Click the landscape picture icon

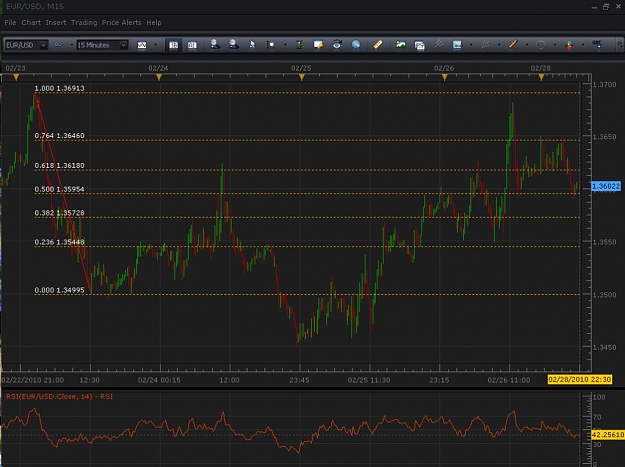point(401,45)
